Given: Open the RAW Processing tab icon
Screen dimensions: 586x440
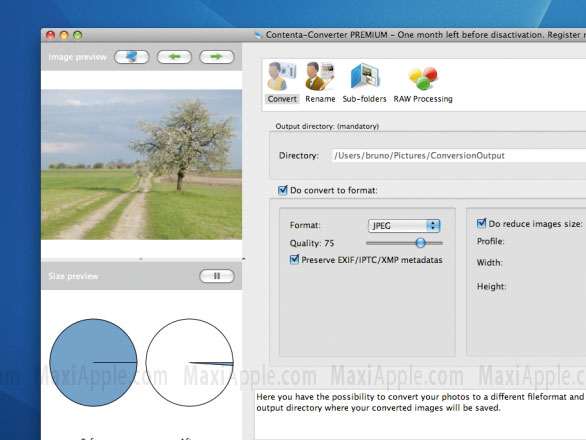Looking at the screenshot, I should point(423,78).
